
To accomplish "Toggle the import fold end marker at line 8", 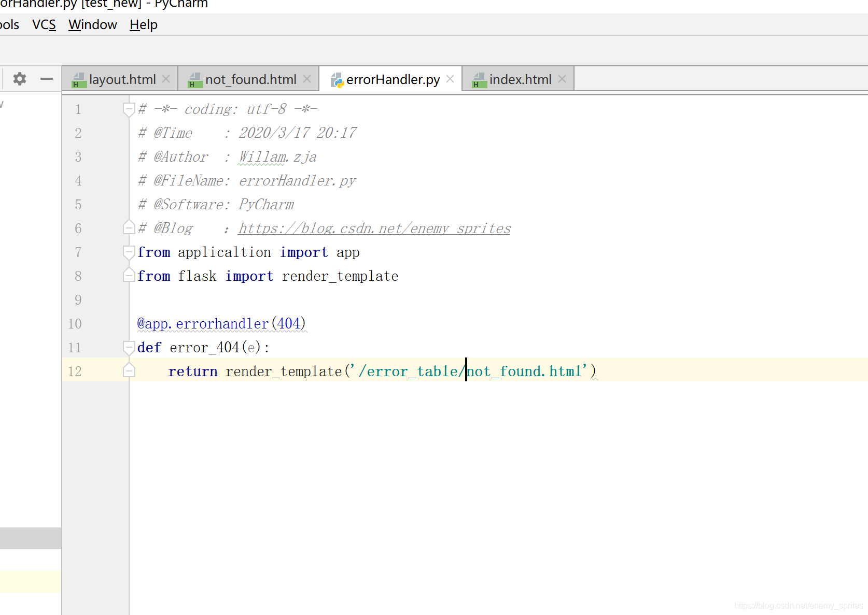I will click(129, 275).
